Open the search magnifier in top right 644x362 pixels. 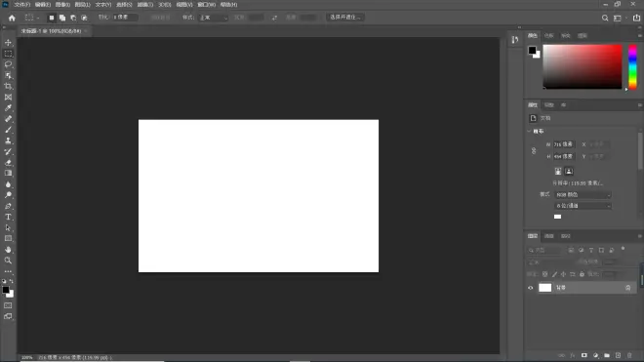point(605,19)
